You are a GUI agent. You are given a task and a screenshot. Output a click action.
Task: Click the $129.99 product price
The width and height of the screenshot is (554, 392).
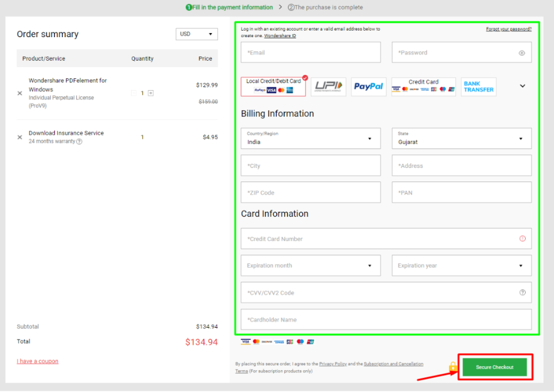point(207,85)
